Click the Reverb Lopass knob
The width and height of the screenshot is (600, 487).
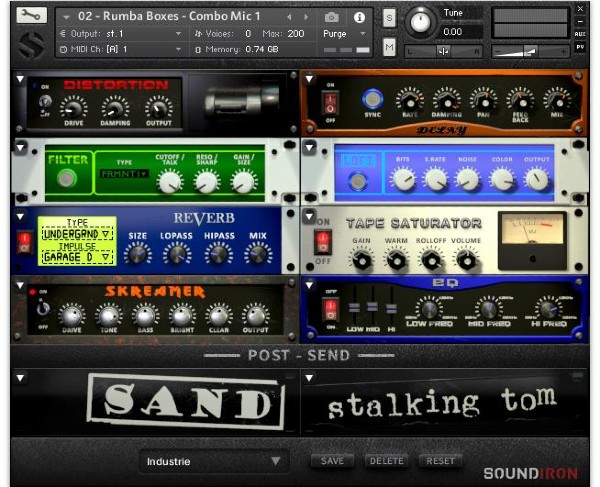click(177, 254)
